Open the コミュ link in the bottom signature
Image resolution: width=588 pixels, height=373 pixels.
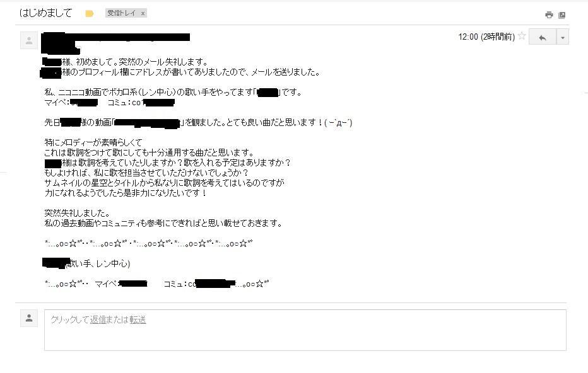pos(199,284)
